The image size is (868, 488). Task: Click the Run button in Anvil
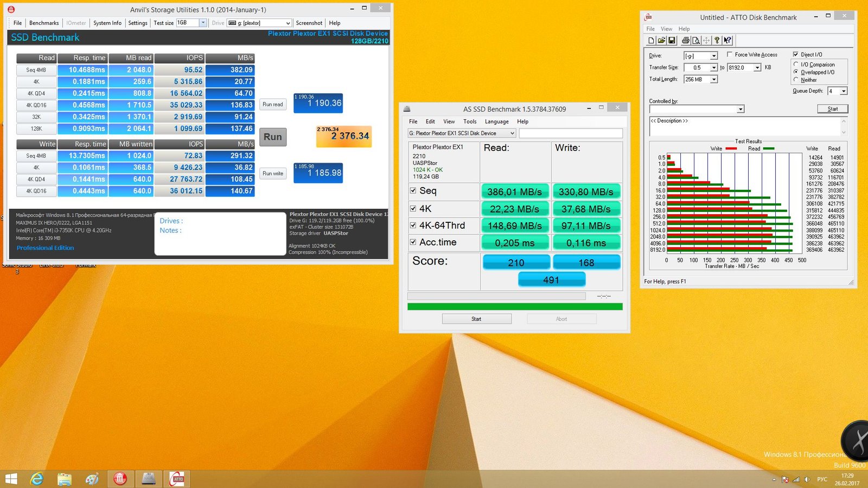(273, 137)
